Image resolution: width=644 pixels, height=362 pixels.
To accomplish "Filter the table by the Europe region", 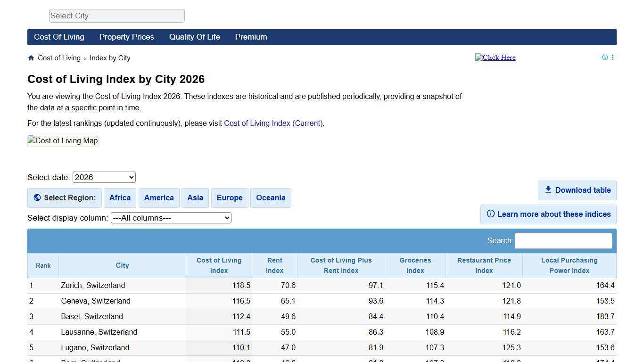I will [x=230, y=197].
